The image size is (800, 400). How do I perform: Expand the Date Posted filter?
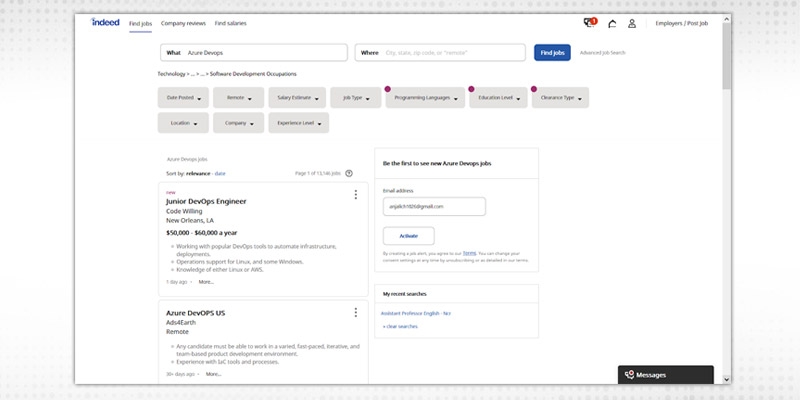(185, 98)
